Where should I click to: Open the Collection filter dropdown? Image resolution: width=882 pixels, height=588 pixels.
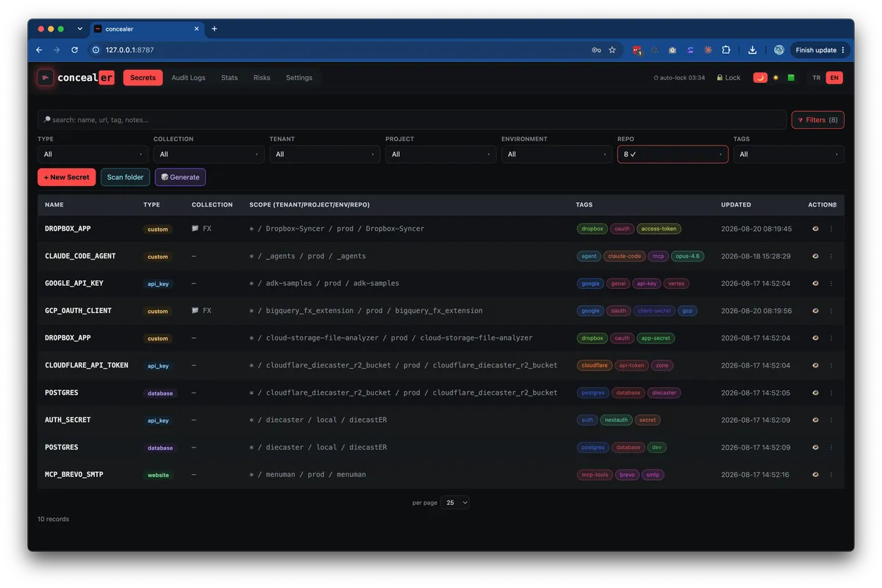tap(209, 154)
